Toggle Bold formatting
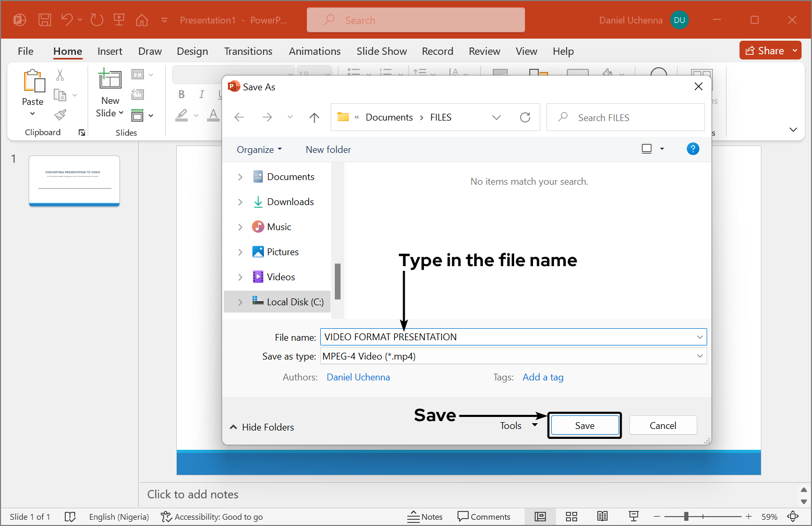The width and height of the screenshot is (812, 526). 181,94
